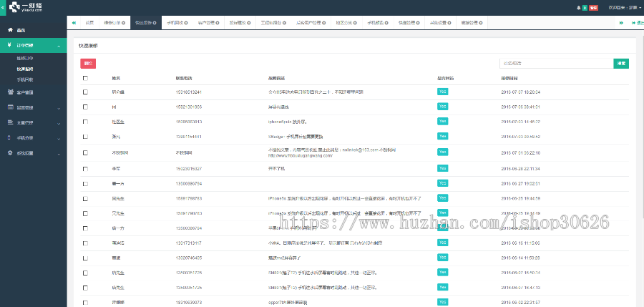Close the 链接管理 tab using its icon
Screen dimensions: 644x307
[481, 23]
